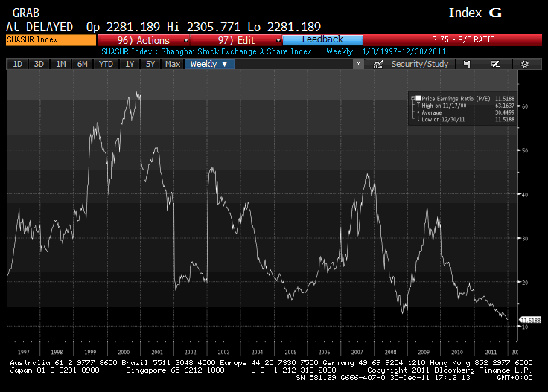
Task: Select the 1M range tab
Action: coord(61,64)
